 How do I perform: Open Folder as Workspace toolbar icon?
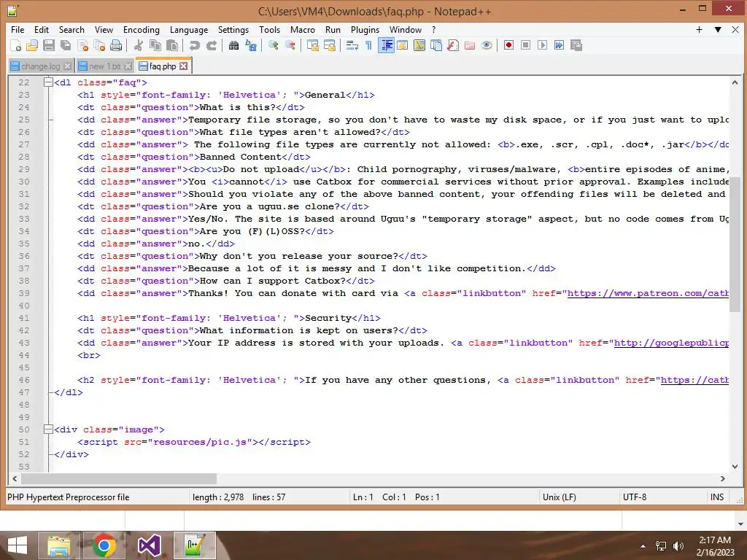click(x=470, y=45)
